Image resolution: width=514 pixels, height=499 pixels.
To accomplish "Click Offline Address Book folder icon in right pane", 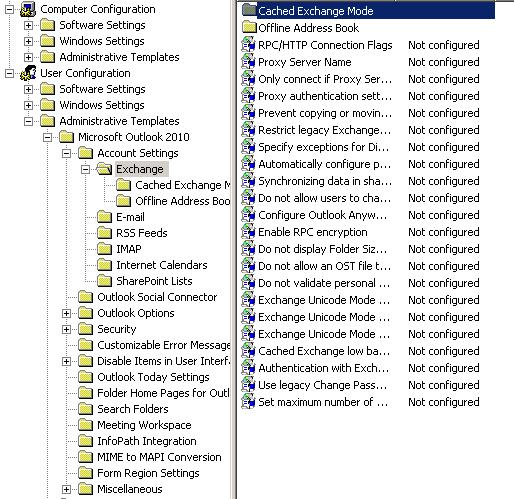I will (x=249, y=28).
